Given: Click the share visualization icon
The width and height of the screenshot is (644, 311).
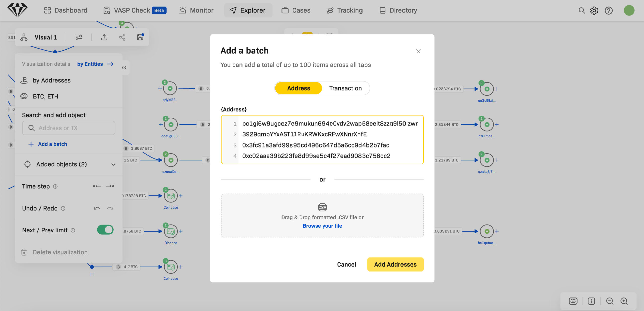Looking at the screenshot, I should coord(122,37).
